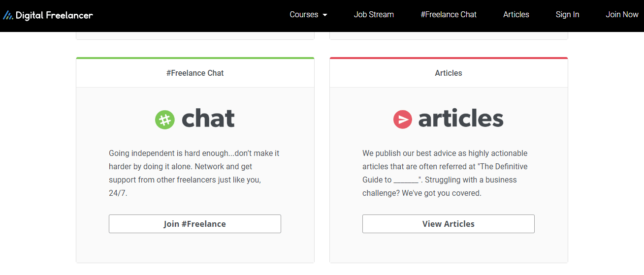Click the Digital Freelancer logo icon
Viewport: 644px width, 275px height.
[8, 15]
